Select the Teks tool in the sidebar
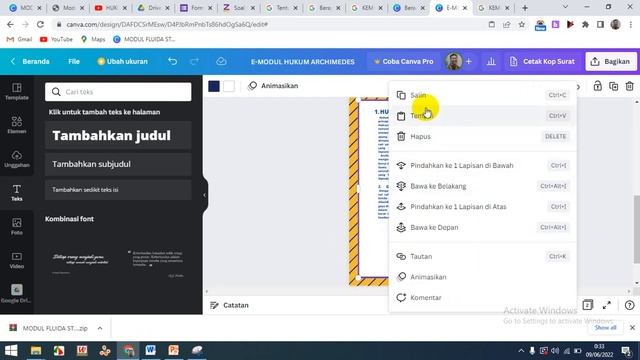The height and width of the screenshot is (360, 640). click(x=17, y=193)
